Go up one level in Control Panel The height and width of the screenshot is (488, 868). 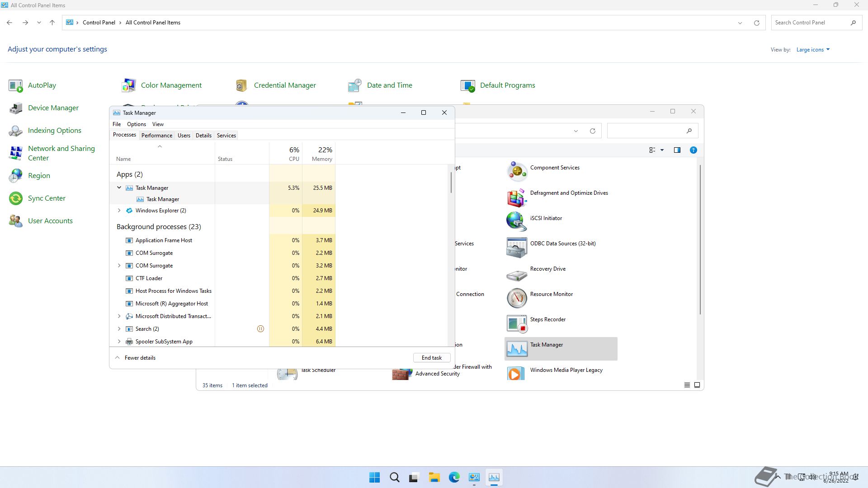[52, 23]
